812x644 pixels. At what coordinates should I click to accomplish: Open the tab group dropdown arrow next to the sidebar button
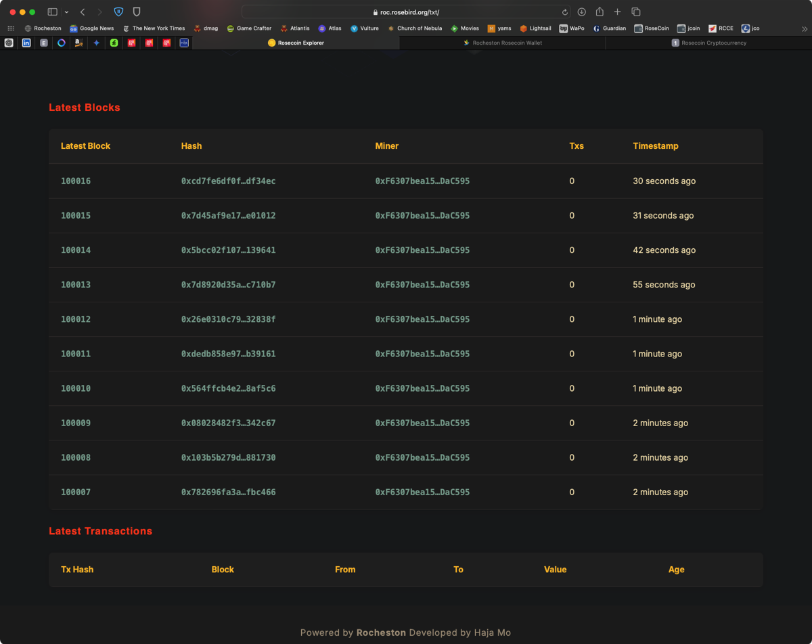66,12
